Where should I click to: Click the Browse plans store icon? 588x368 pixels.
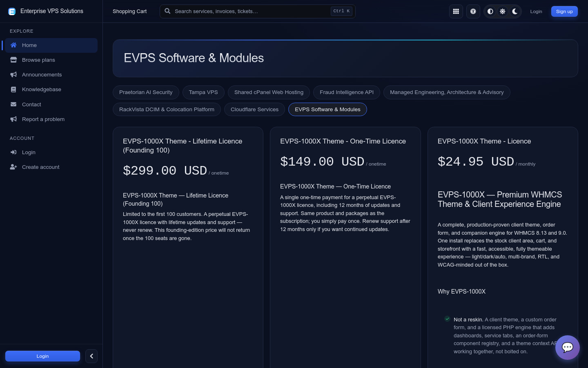(13, 60)
